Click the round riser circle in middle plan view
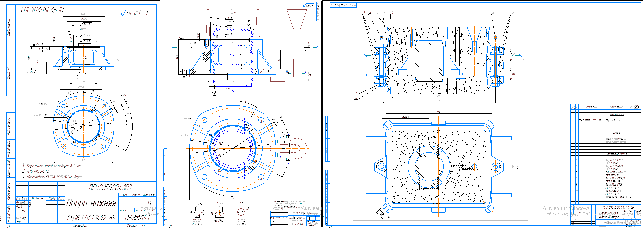This screenshot has height=228, width=644. click(297, 148)
